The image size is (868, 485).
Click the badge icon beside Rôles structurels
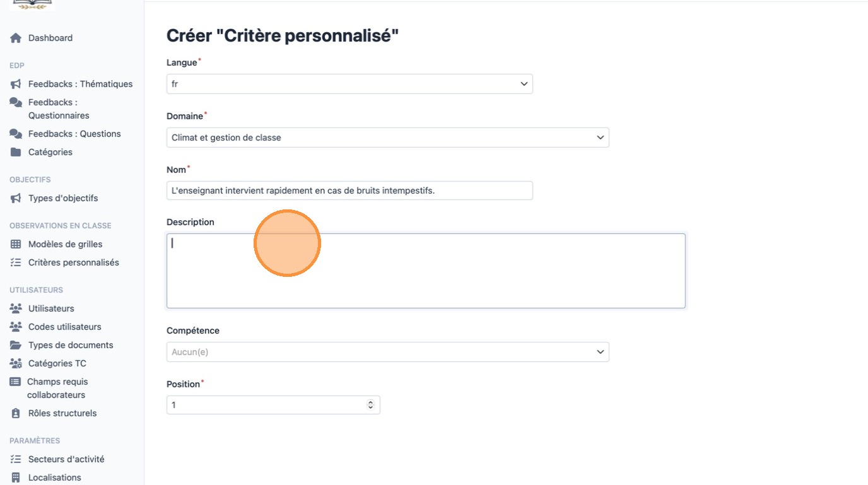[16, 413]
